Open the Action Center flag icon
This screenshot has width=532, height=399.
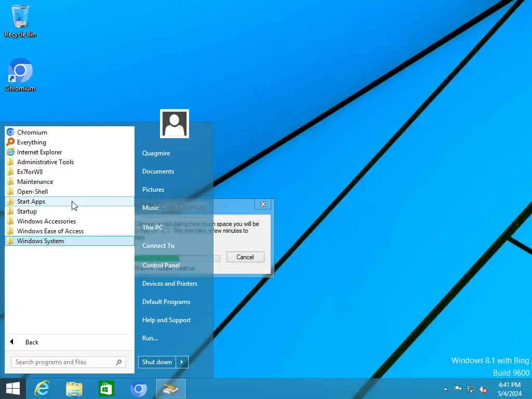458,389
